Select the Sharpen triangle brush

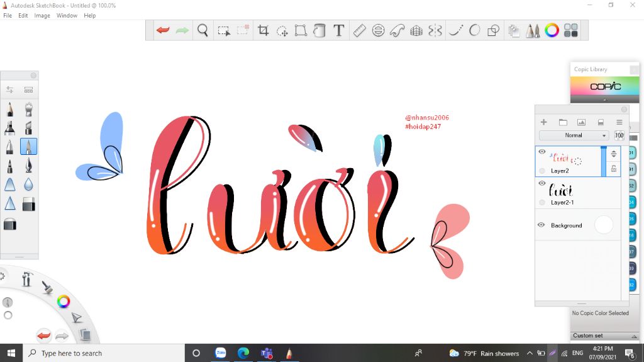tap(10, 203)
